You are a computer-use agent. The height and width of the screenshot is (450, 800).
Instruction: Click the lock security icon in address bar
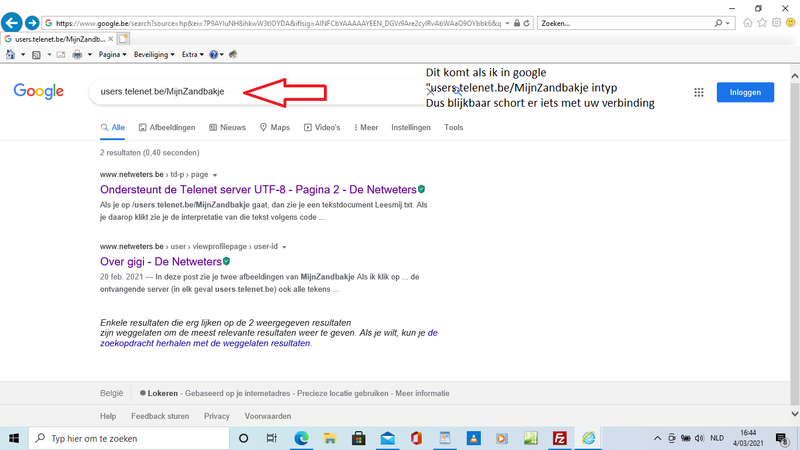click(517, 23)
